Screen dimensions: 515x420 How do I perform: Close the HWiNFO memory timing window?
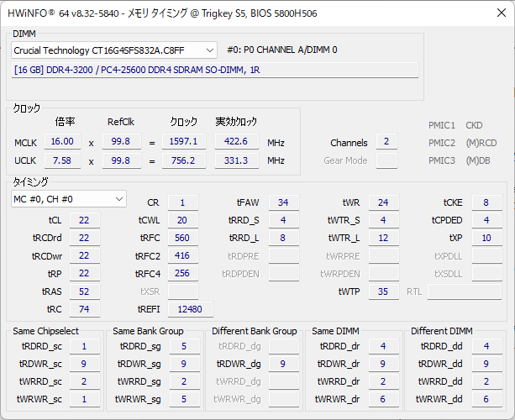[495, 13]
